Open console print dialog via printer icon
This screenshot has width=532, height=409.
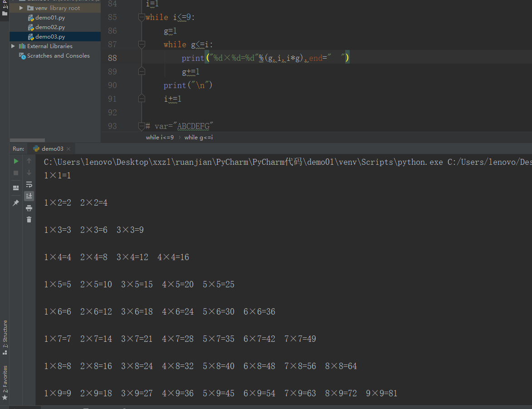pyautogui.click(x=29, y=208)
